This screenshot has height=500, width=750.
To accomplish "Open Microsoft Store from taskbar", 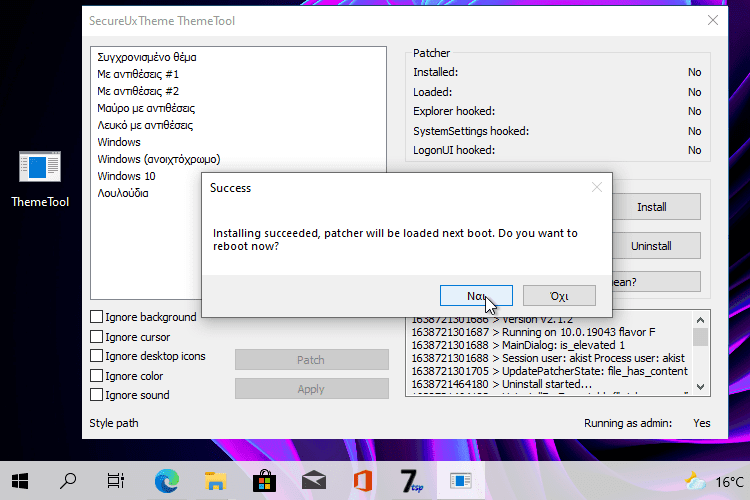I will click(x=265, y=481).
